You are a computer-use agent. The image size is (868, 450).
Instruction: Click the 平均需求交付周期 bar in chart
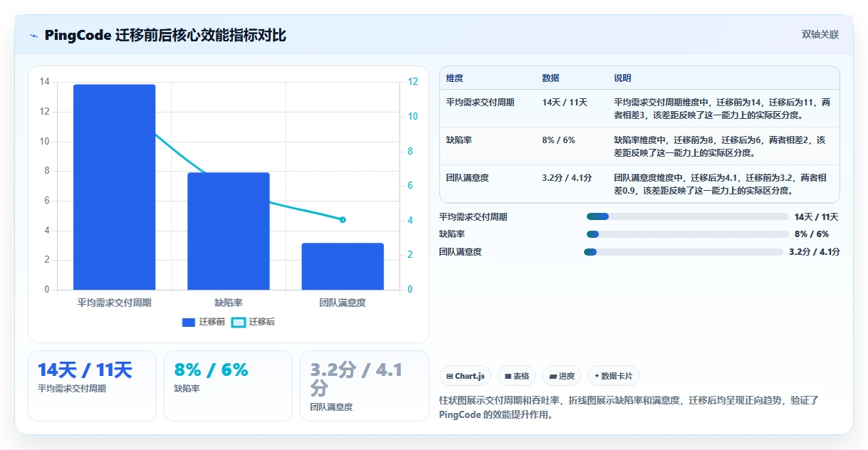tap(115, 187)
